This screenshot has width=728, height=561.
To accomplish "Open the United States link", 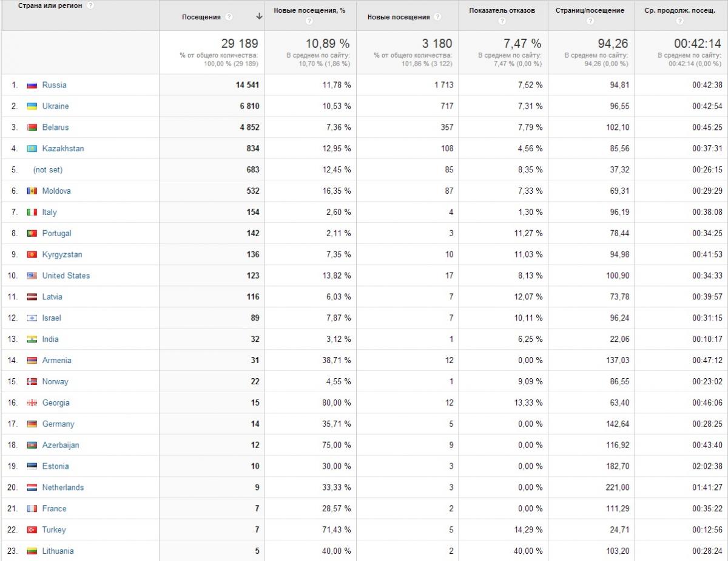I will (66, 276).
